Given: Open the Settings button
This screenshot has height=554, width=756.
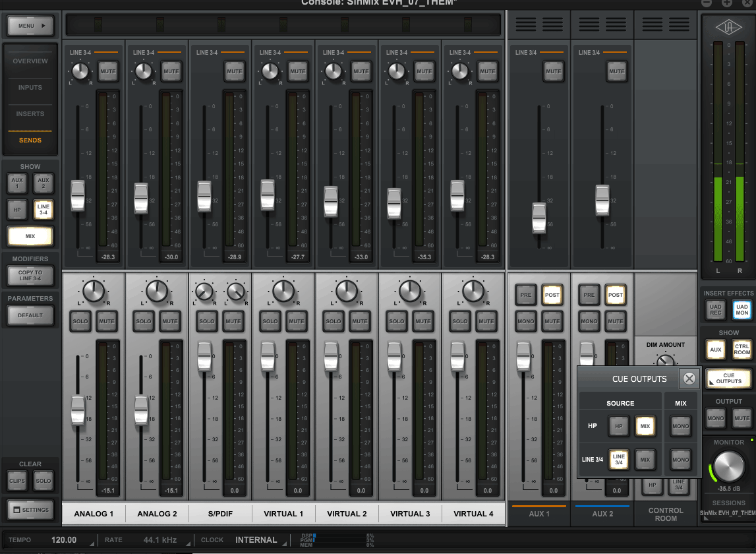Looking at the screenshot, I should [30, 509].
